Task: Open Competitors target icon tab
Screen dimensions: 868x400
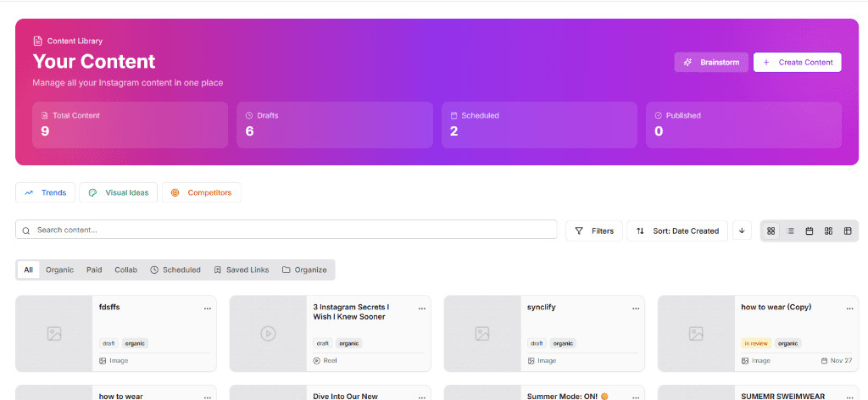Action: click(x=202, y=192)
